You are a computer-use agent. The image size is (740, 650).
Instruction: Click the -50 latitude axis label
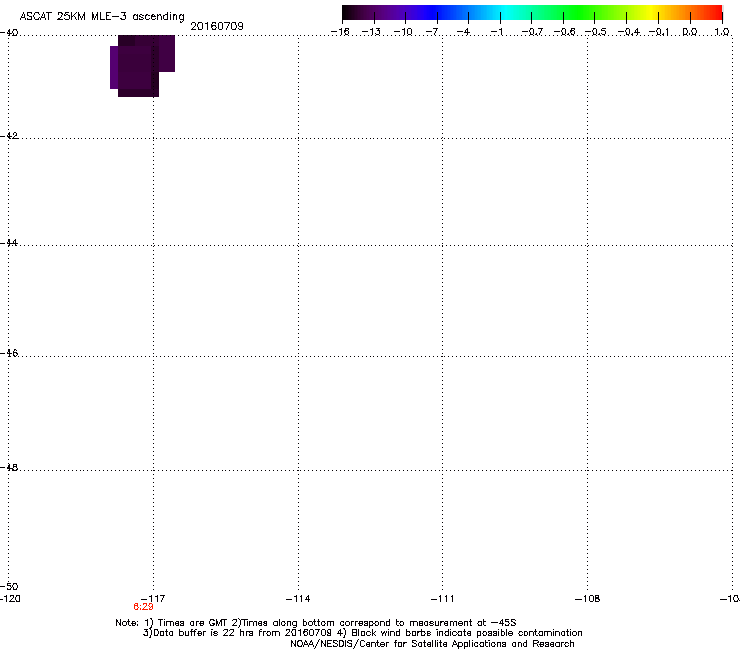(x=9, y=586)
